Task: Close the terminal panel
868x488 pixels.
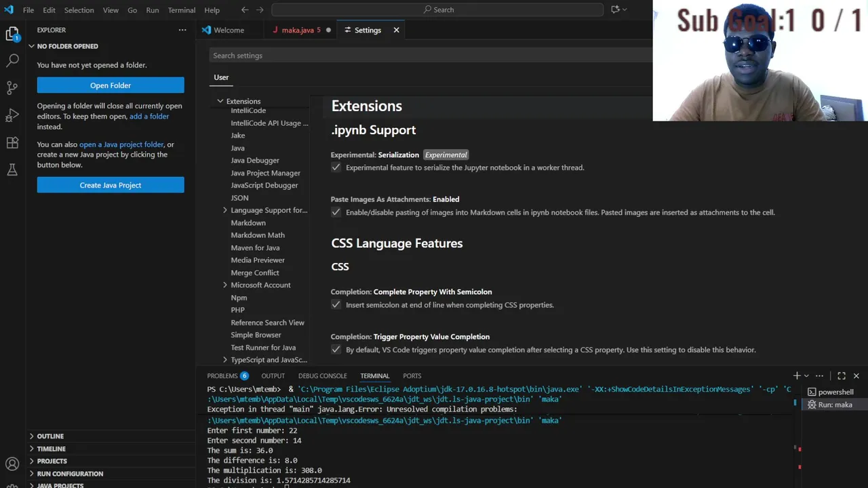Action: (x=856, y=375)
